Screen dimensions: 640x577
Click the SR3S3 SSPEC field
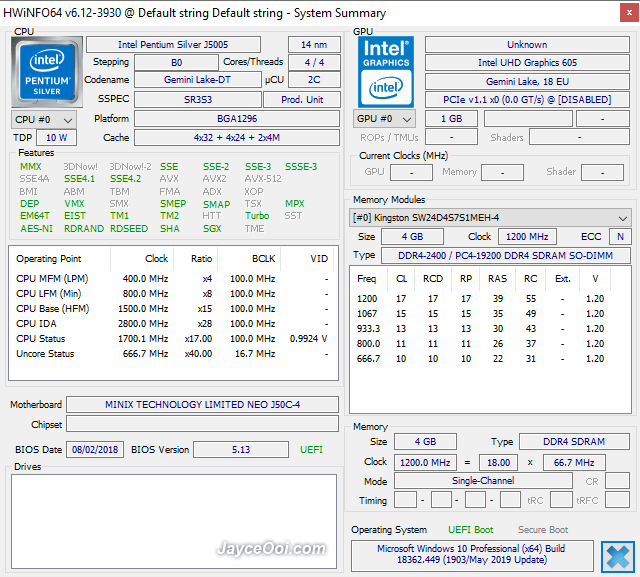click(198, 100)
